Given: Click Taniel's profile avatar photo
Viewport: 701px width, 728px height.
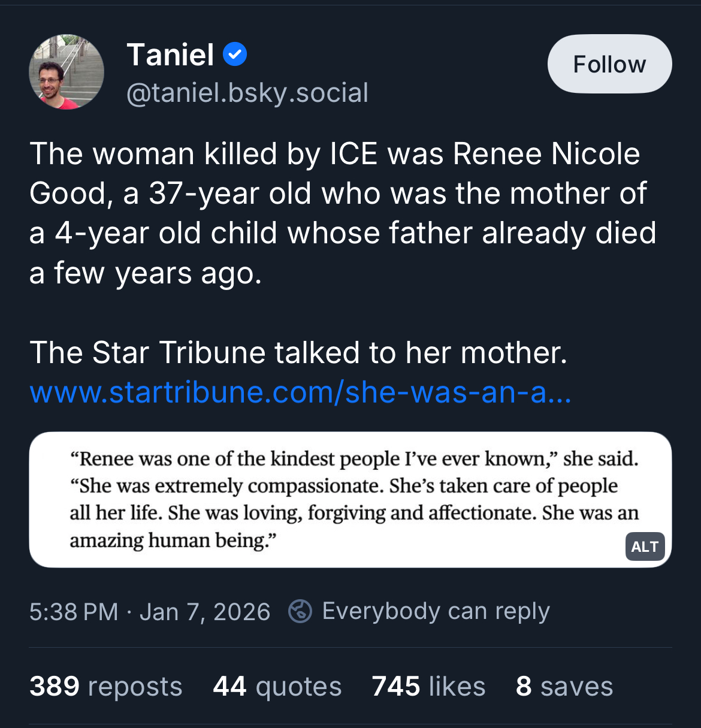Looking at the screenshot, I should tap(67, 72).
